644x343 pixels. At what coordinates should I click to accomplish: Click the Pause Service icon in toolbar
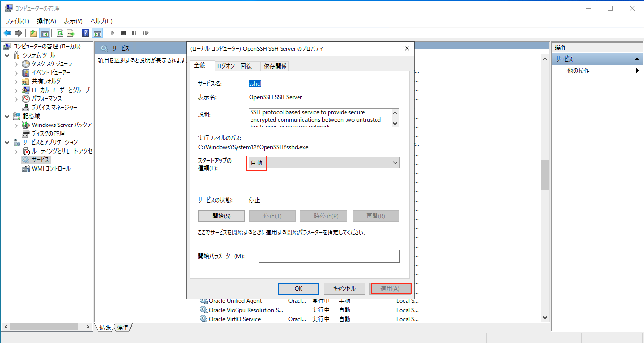point(134,33)
